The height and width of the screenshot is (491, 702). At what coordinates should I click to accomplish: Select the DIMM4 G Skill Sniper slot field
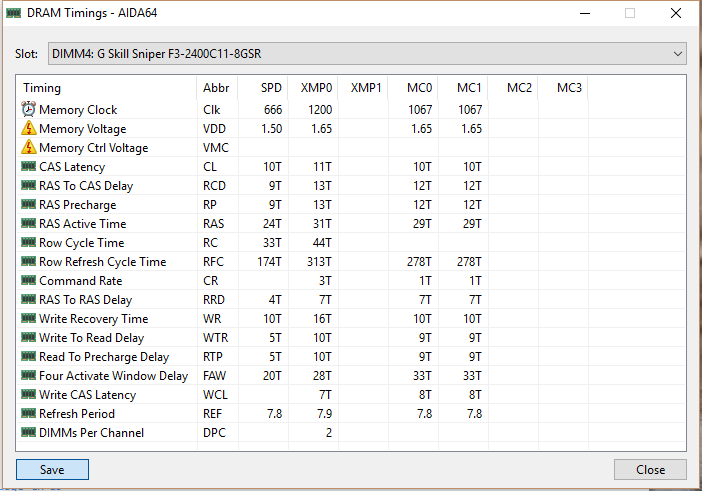pos(367,54)
